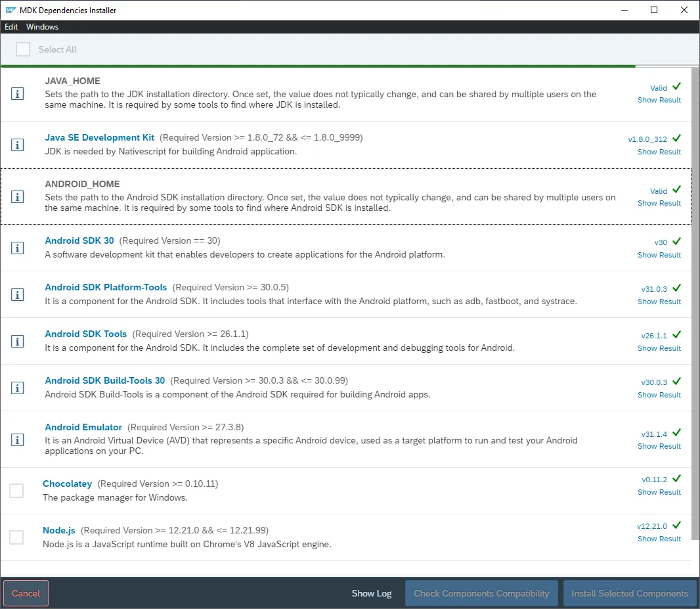The width and height of the screenshot is (700, 609).
Task: Click the info icon beside JAVA_HOME
Action: click(x=18, y=94)
